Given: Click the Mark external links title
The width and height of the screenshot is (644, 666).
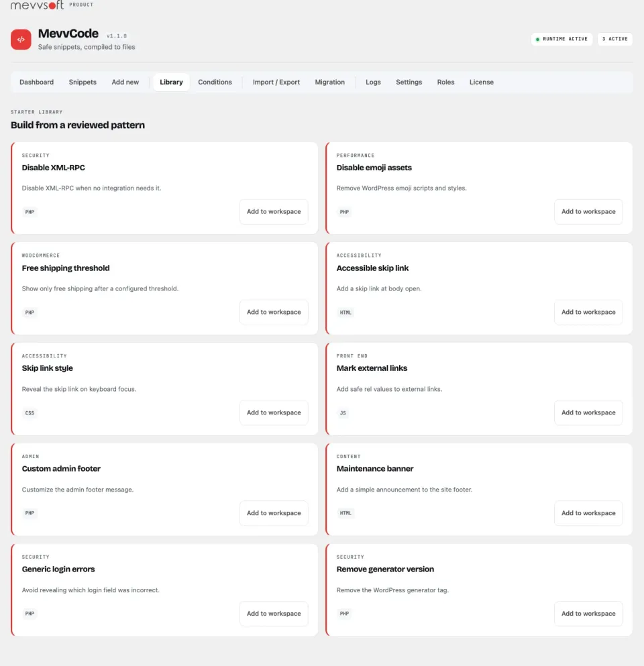Looking at the screenshot, I should pyautogui.click(x=372, y=368).
